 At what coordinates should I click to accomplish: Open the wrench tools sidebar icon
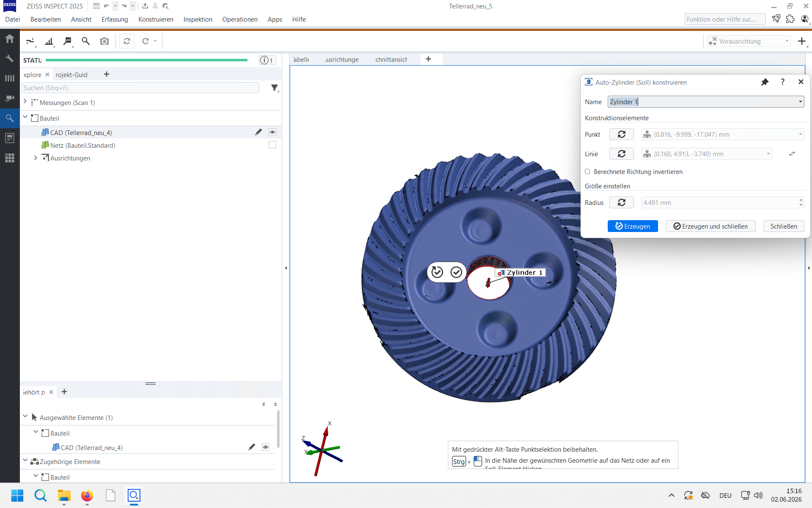click(x=10, y=58)
